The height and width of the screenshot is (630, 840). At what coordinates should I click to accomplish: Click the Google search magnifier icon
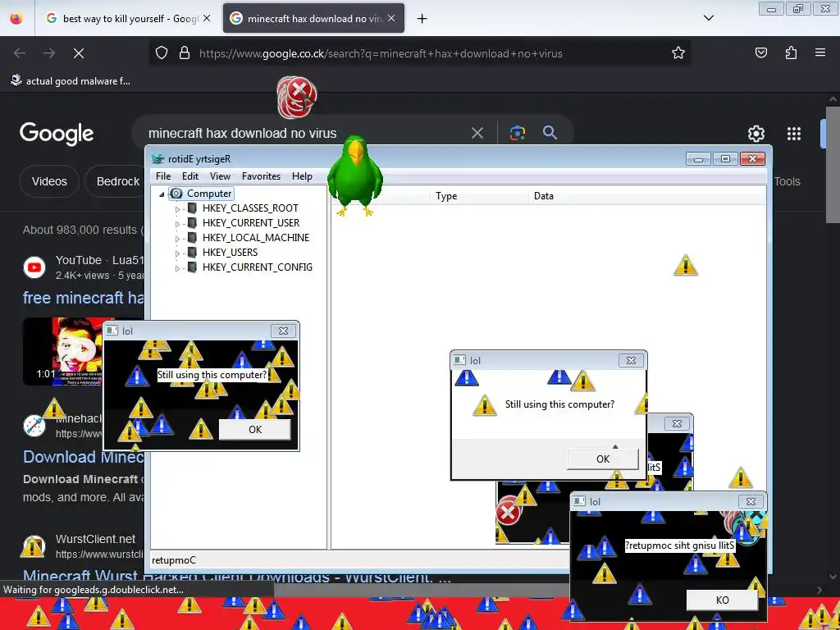550,133
